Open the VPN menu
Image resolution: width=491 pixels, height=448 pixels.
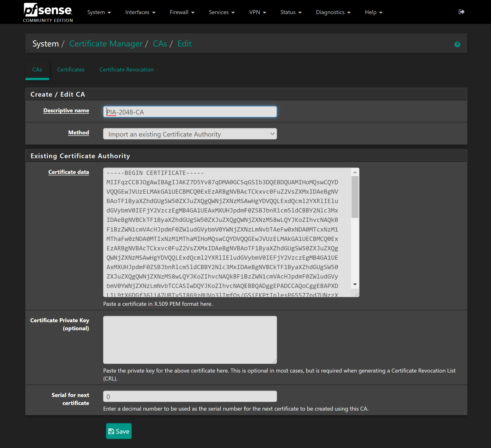[257, 12]
